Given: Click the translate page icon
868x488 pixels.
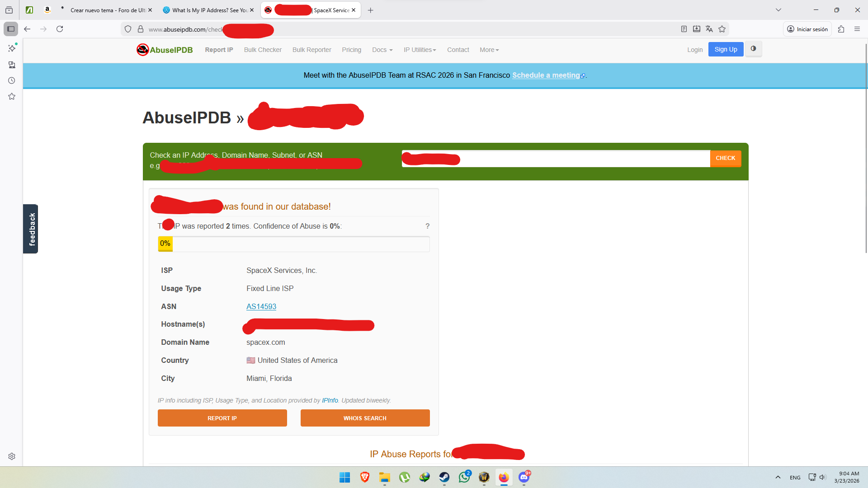Looking at the screenshot, I should 709,29.
